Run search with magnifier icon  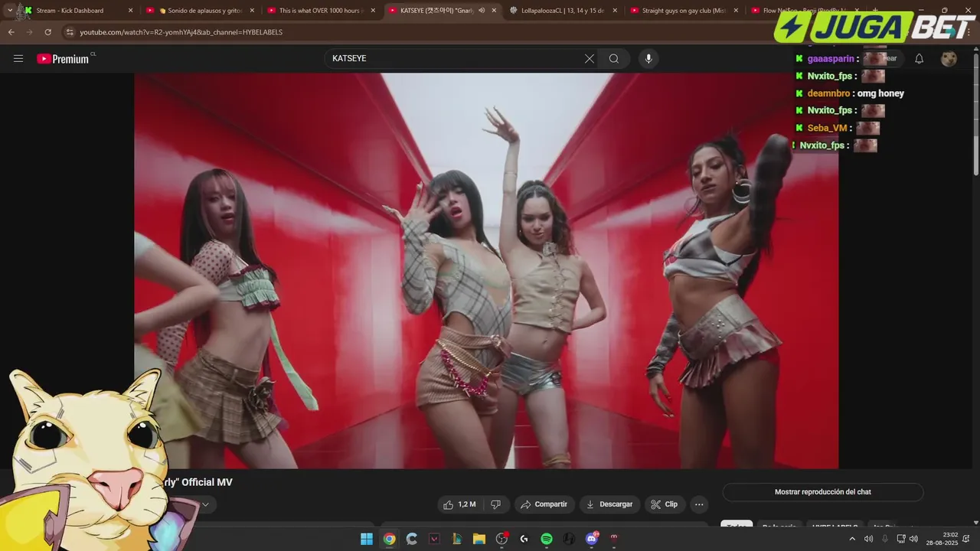(614, 59)
